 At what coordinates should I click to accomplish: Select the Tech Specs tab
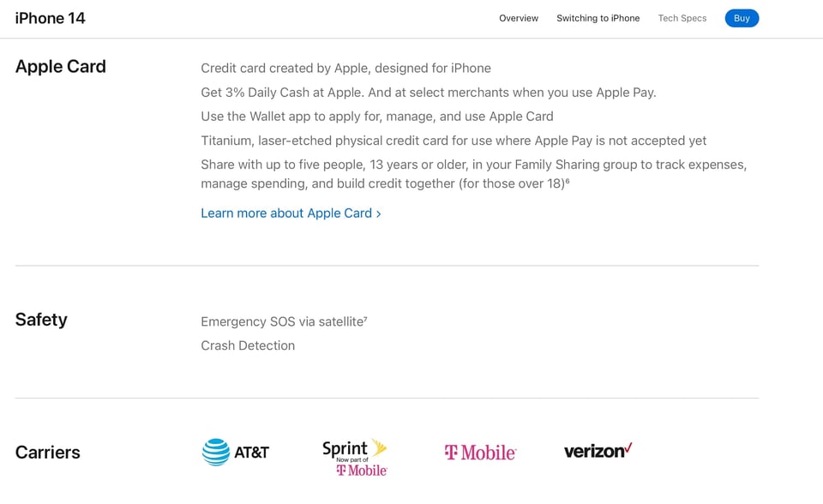tap(682, 18)
